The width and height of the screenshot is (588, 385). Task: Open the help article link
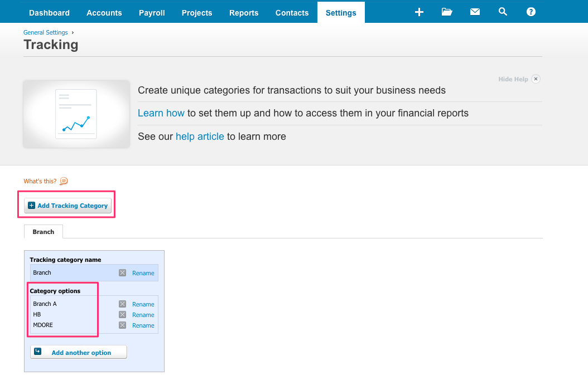[200, 137]
